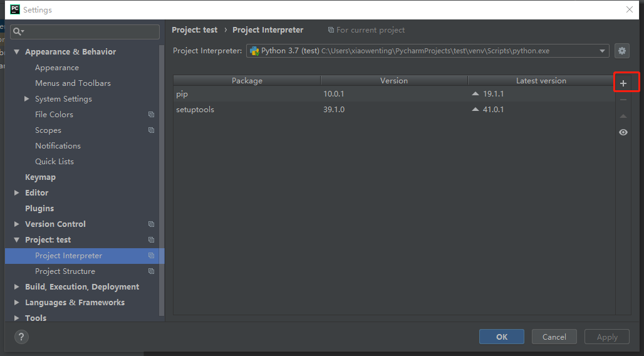Image resolution: width=644 pixels, height=356 pixels.
Task: Click the Cancel button
Action: 554,337
